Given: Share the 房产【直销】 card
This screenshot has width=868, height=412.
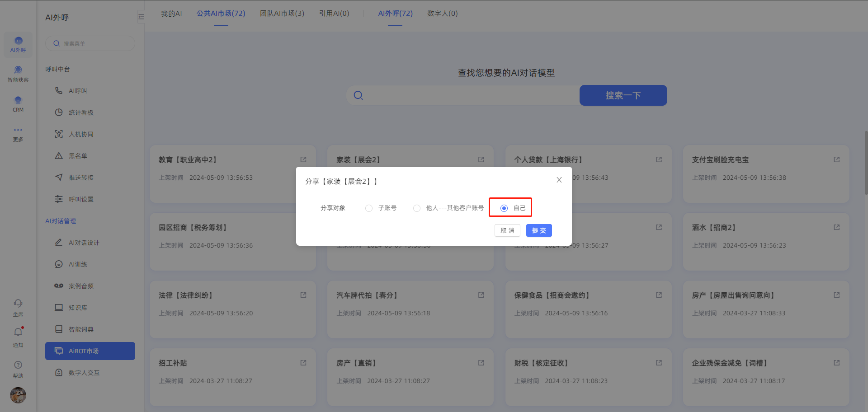Looking at the screenshot, I should [x=481, y=363].
